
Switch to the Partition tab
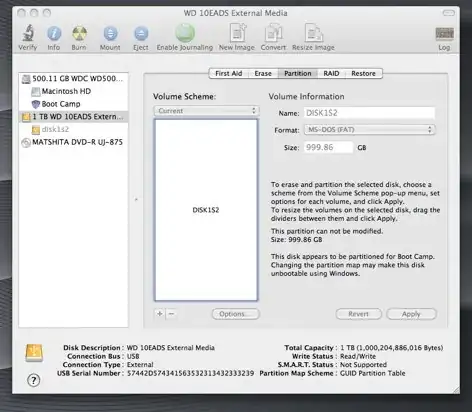(x=298, y=73)
